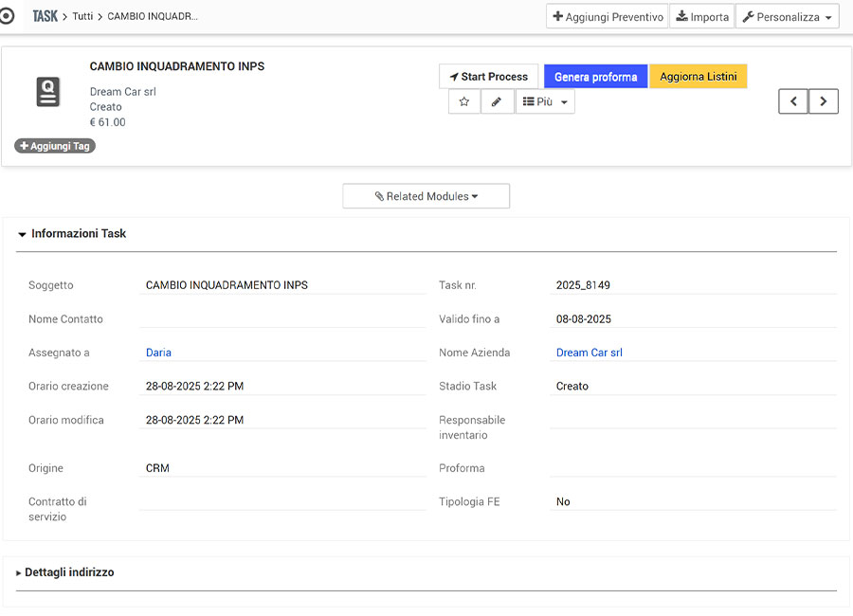Expand the Related Modules dropdown
This screenshot has width=853, height=616.
pos(426,196)
